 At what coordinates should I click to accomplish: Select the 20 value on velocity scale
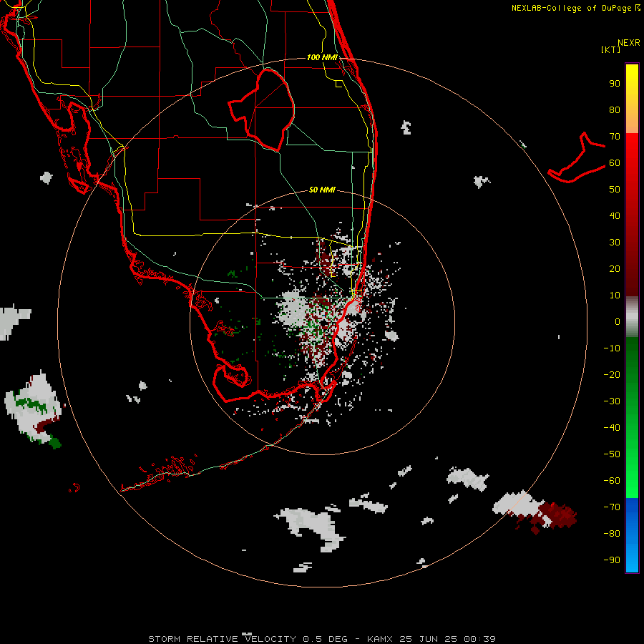(x=615, y=268)
